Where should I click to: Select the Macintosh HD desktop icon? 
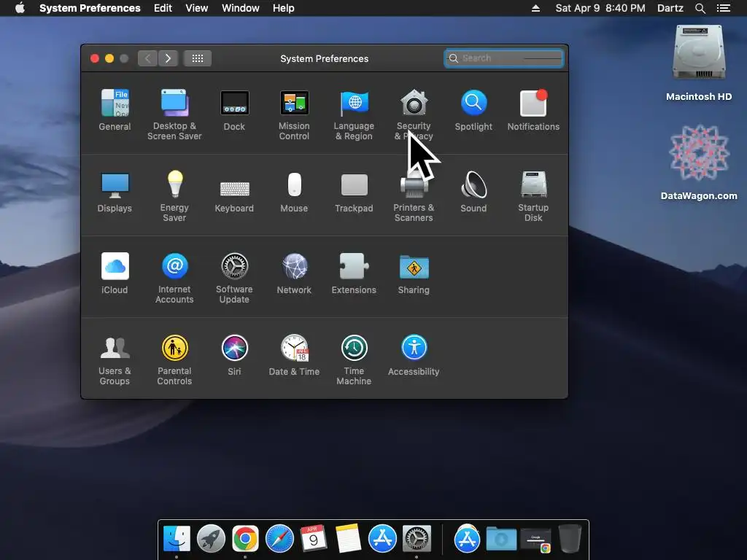pyautogui.click(x=699, y=63)
